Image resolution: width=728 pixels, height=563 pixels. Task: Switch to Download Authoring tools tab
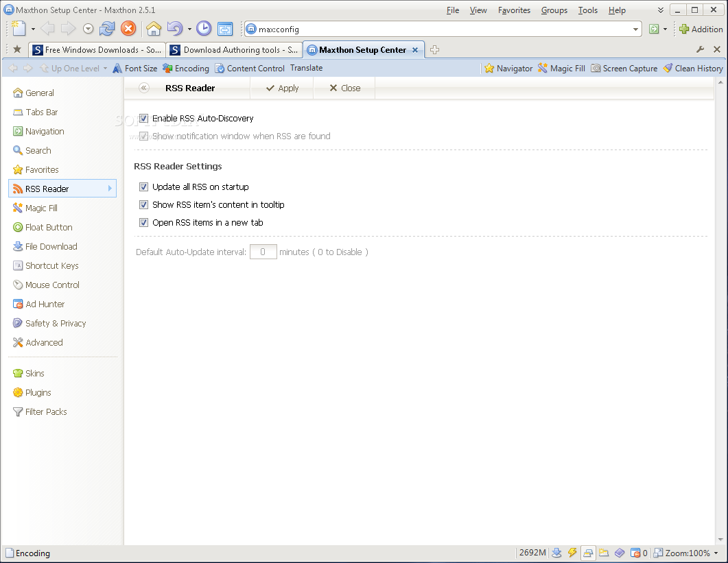click(x=235, y=50)
